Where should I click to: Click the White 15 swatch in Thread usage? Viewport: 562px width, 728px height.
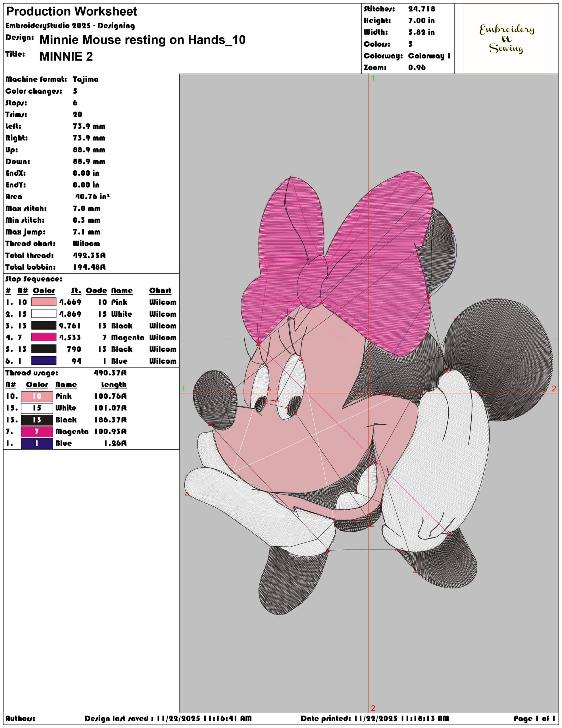pyautogui.click(x=37, y=408)
